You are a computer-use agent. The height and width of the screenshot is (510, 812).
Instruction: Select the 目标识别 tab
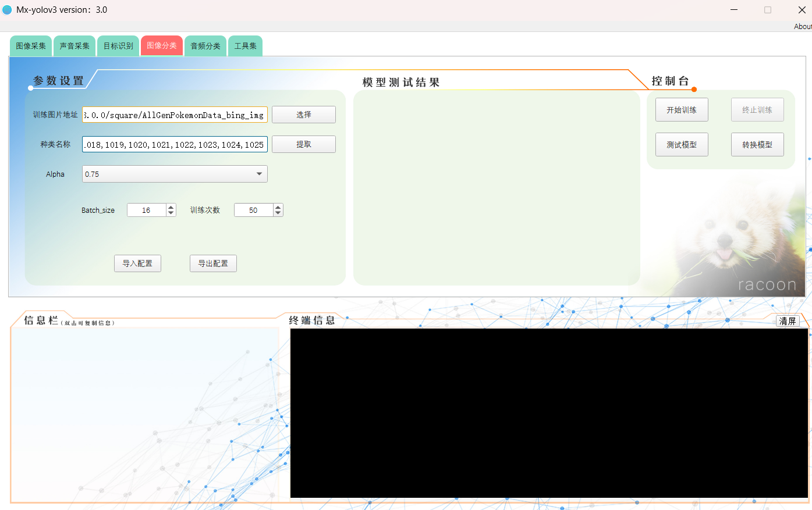coord(118,46)
